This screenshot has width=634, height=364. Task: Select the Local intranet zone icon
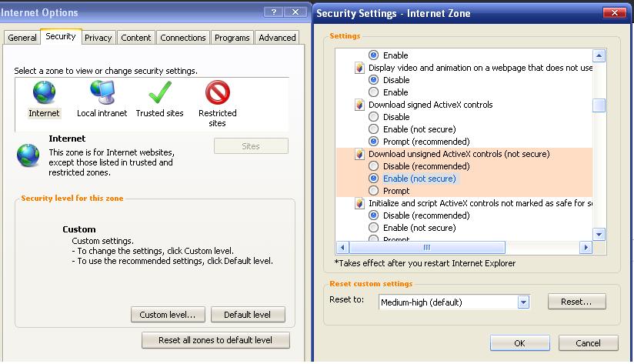102,93
